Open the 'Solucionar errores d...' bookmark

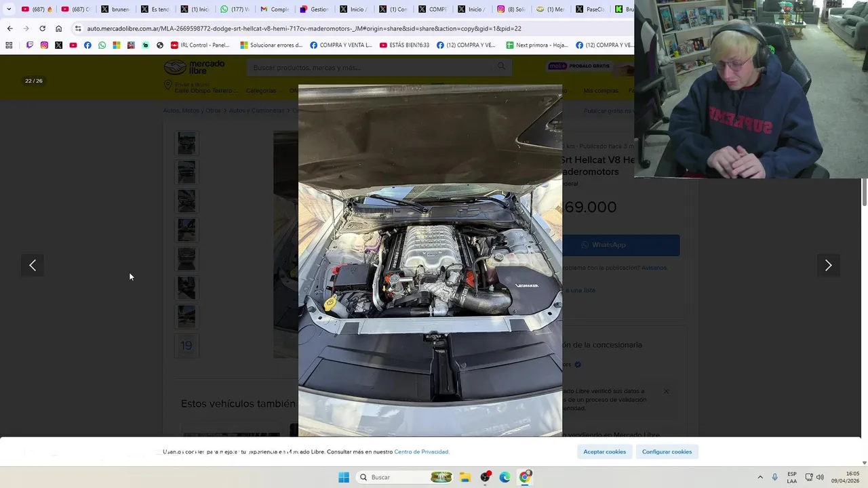(271, 45)
